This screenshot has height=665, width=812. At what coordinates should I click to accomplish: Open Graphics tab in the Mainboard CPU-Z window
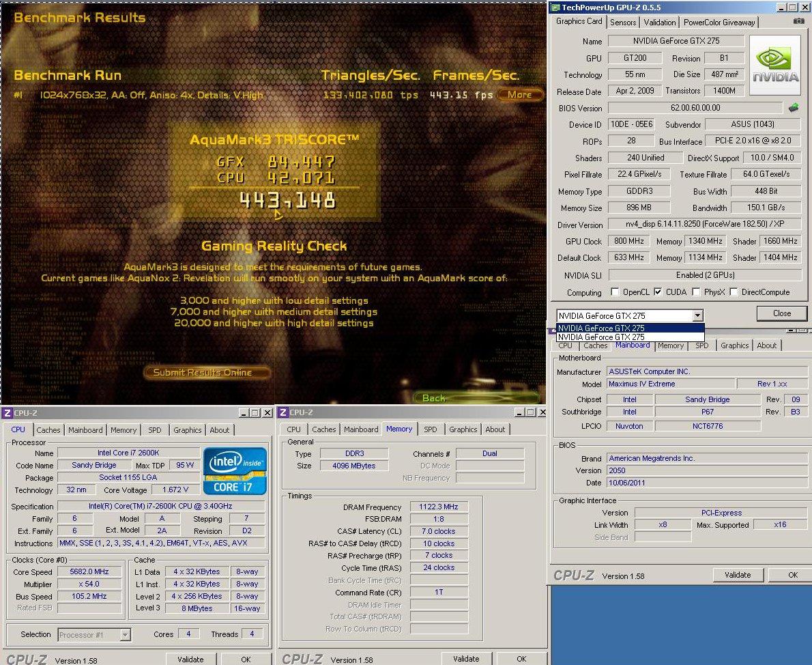734,345
